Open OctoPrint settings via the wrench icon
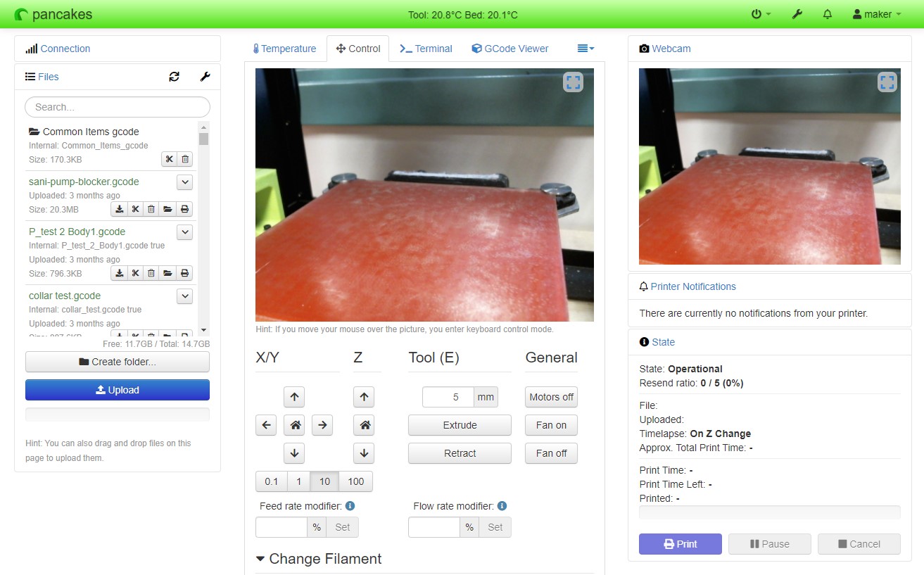Screen dimensions: 924x575 797,13
